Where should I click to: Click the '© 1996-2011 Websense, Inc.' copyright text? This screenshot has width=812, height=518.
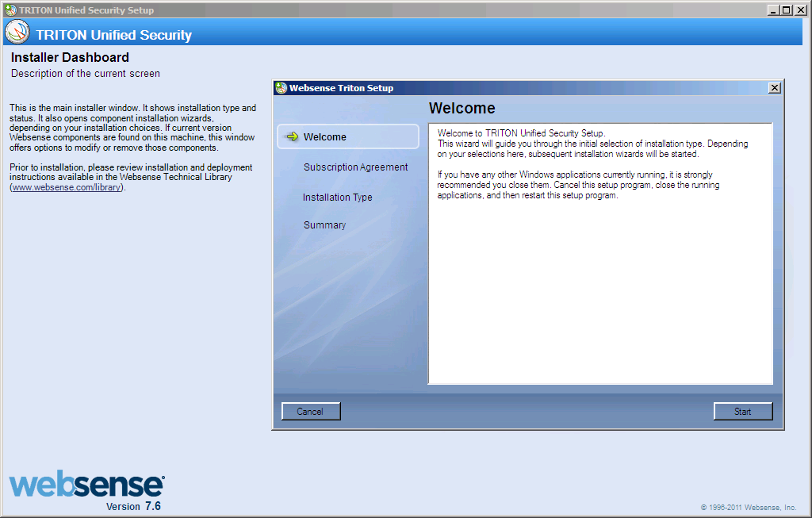pyautogui.click(x=749, y=508)
